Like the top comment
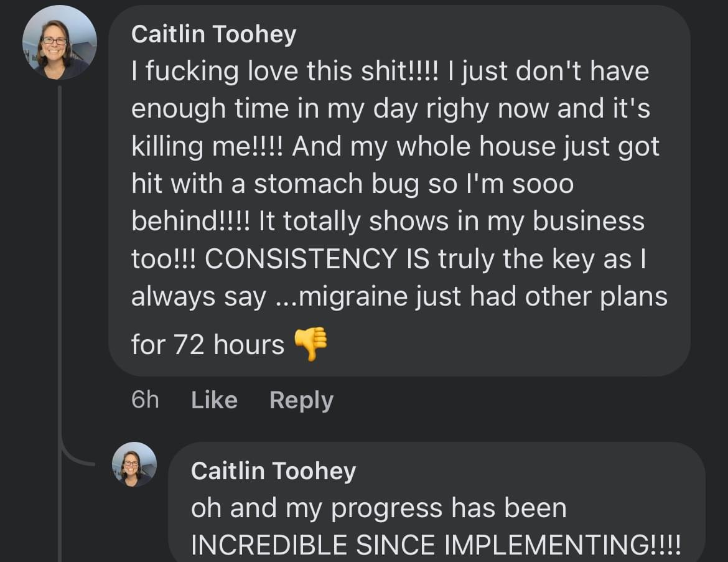 [214, 400]
